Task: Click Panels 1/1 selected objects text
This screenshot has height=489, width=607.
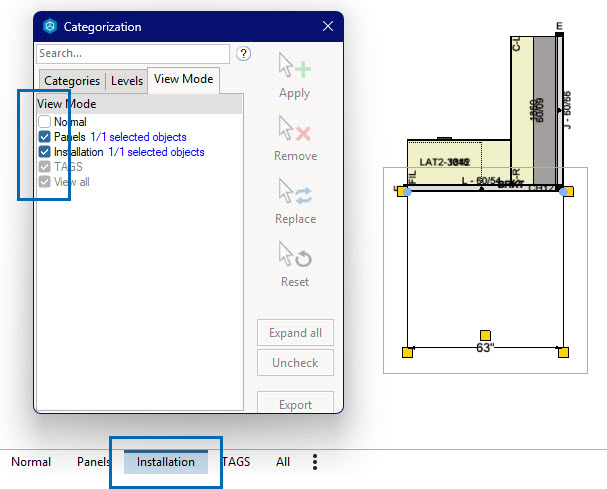Action: tap(120, 137)
